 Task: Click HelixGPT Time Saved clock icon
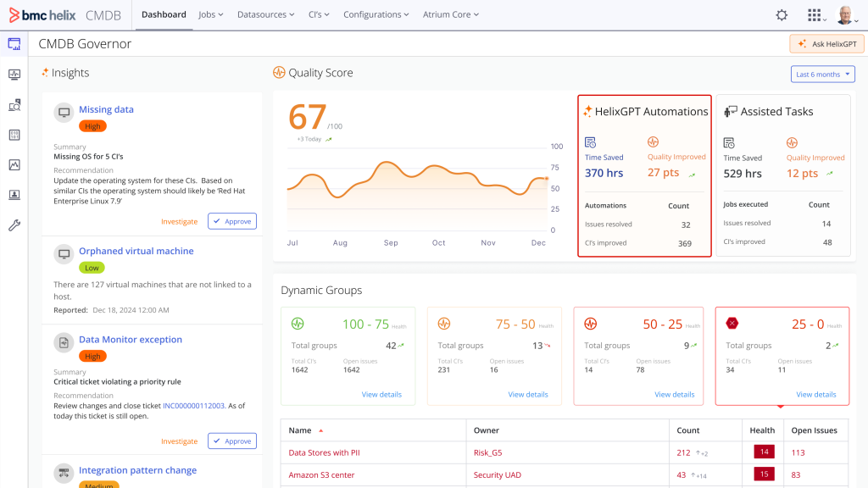coord(590,142)
